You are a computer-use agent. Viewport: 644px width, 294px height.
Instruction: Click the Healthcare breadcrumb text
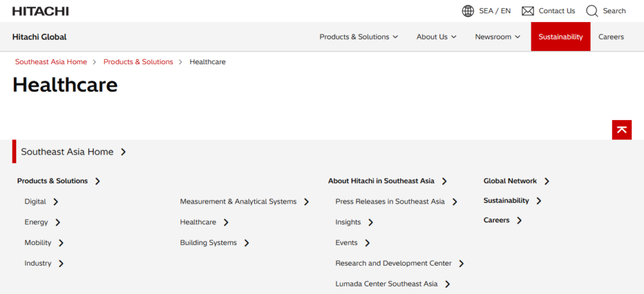(208, 62)
